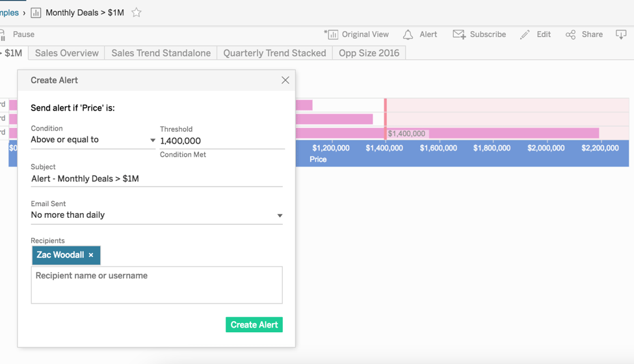Pause the view refresh
The image size is (634, 364).
click(x=23, y=34)
